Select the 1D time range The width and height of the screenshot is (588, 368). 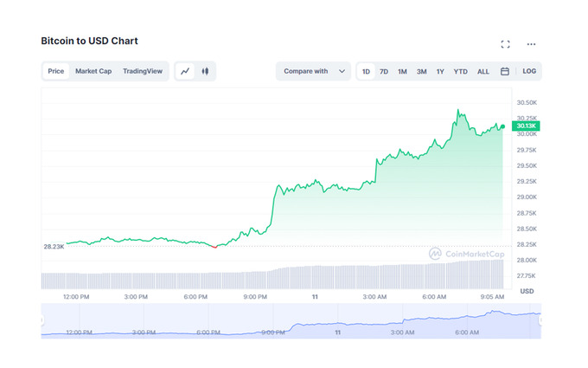(366, 71)
